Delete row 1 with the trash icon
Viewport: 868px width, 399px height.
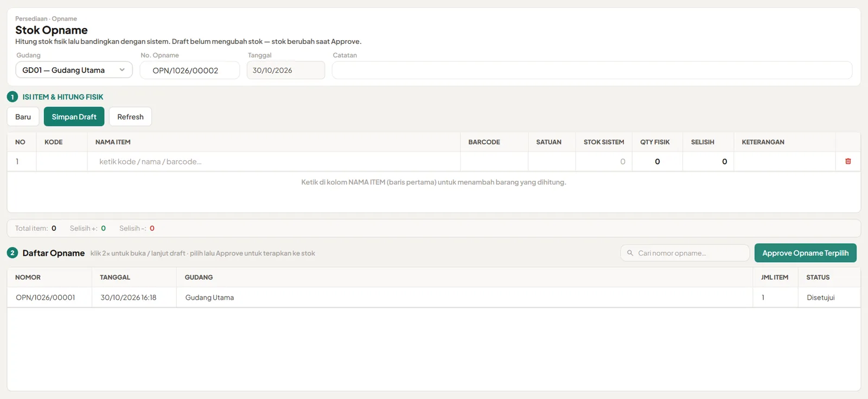848,161
